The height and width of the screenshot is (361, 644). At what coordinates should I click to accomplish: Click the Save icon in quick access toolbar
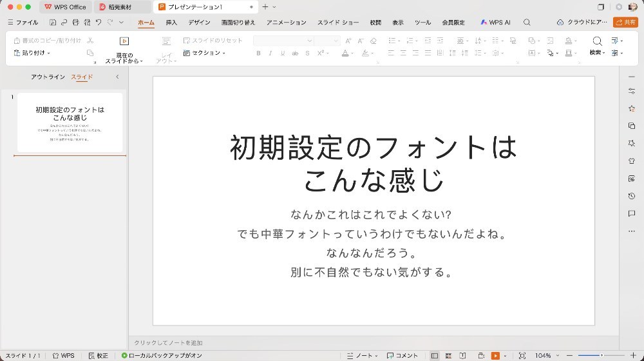[x=53, y=22]
